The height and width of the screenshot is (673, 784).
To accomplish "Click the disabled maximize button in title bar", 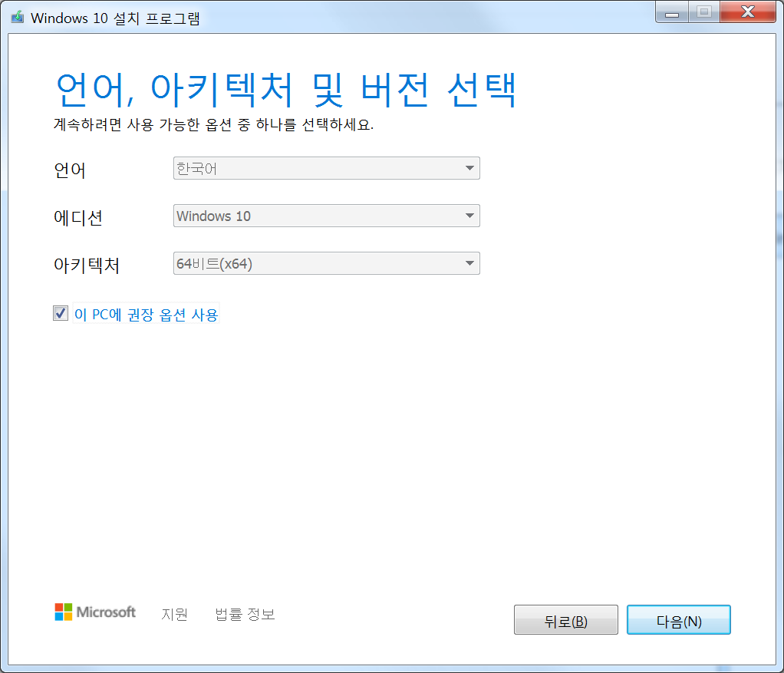I will coord(703,13).
